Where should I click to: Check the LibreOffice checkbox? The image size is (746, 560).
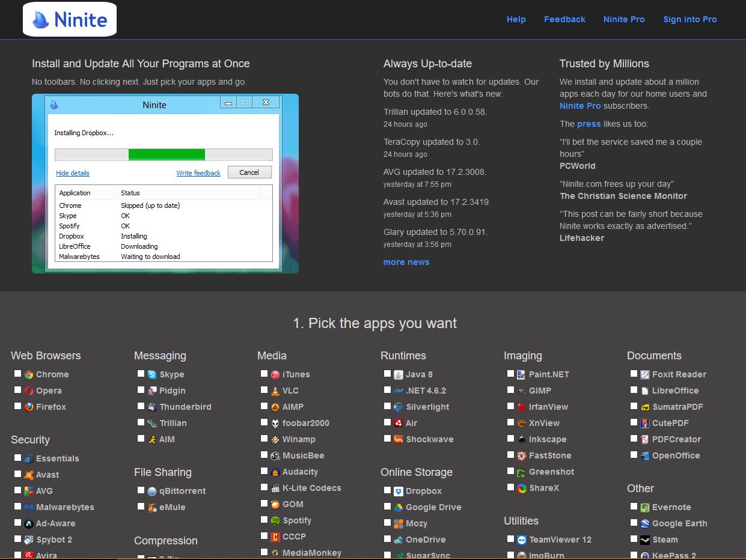(x=634, y=390)
